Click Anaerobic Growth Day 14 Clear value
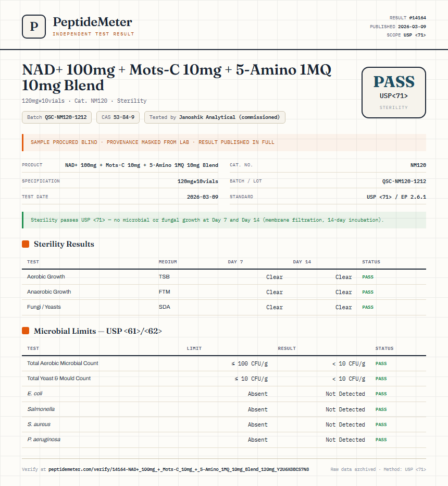The image size is (448, 486). tap(343, 293)
